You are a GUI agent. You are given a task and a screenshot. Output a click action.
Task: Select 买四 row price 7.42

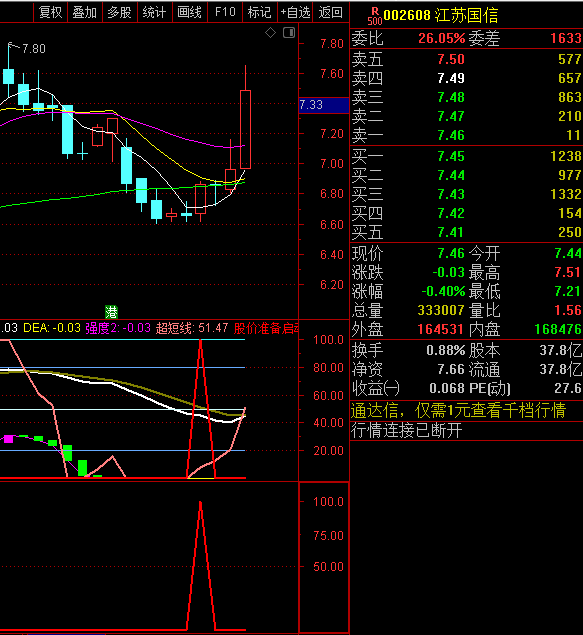451,213
